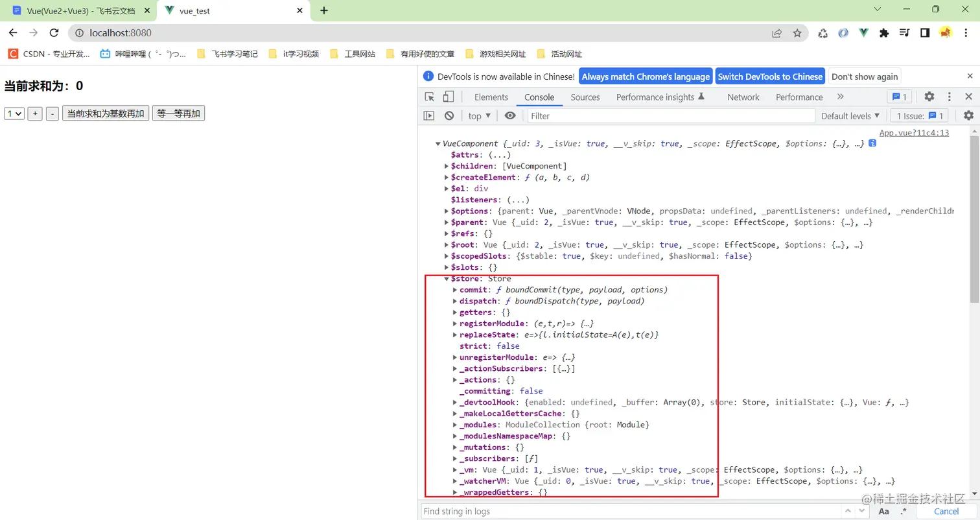Open the App.vue?11c4:13 source link

(914, 132)
